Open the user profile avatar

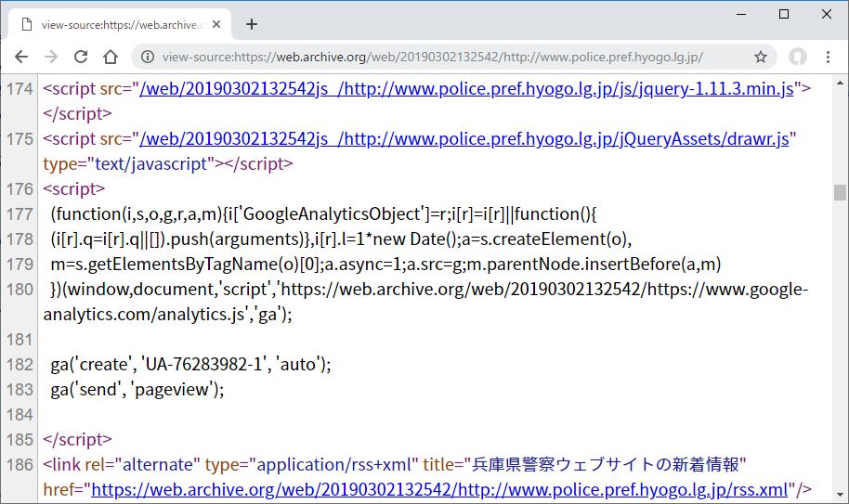pos(798,57)
